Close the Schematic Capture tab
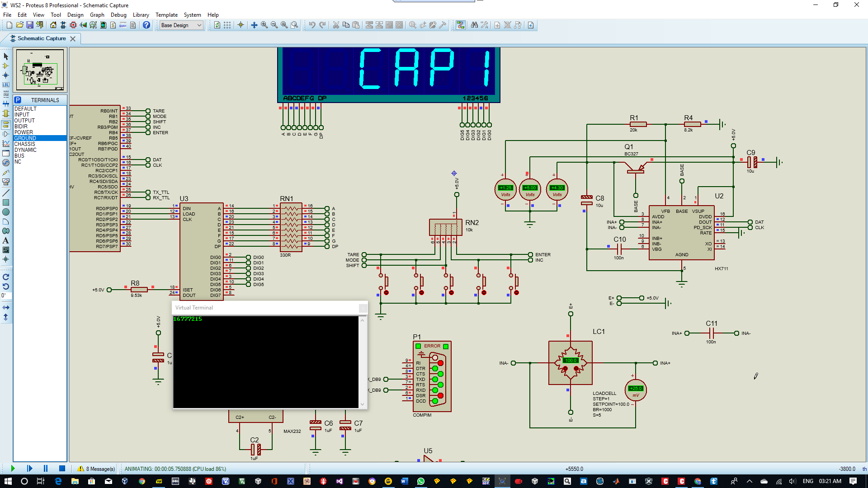Viewport: 868px width, 488px height. [x=73, y=39]
